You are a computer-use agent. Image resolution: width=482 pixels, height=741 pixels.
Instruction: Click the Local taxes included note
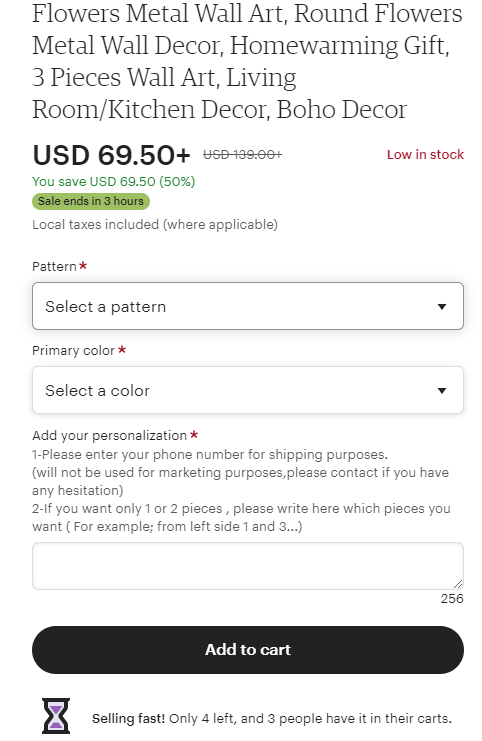(155, 224)
